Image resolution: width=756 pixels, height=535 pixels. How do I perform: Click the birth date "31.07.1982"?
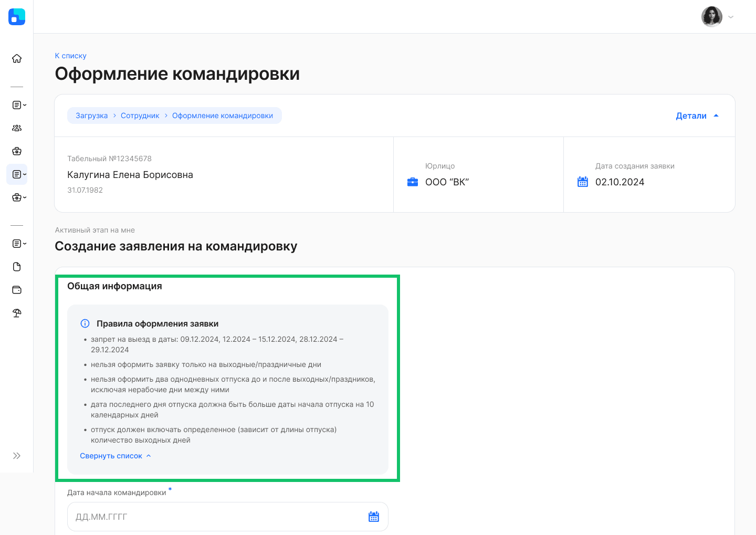pyautogui.click(x=85, y=190)
